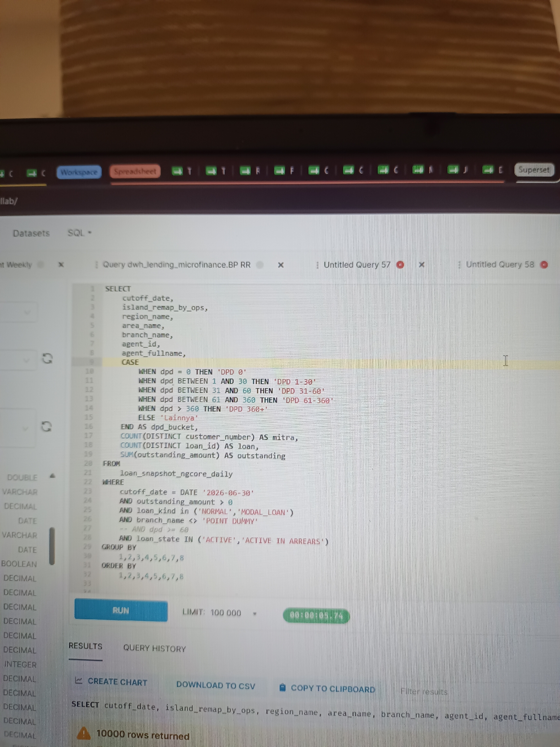Close the dwh_lending_microfinance.BP RR query tab
The height and width of the screenshot is (747, 560).
(x=281, y=265)
